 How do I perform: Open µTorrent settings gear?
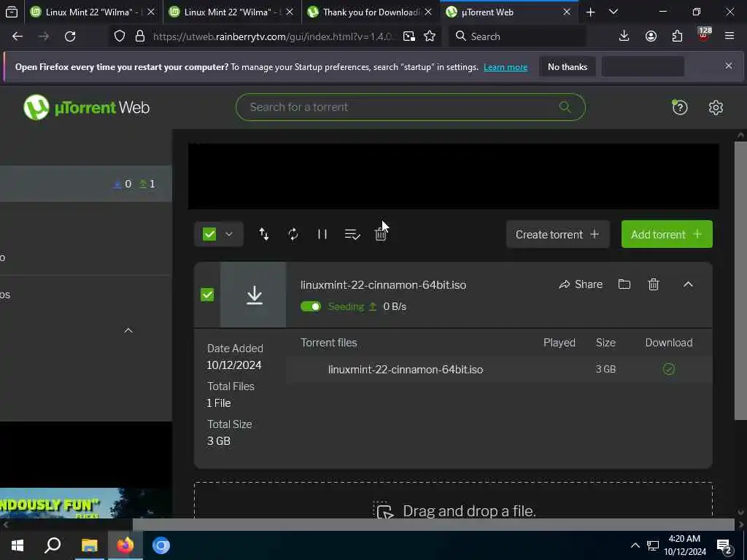(716, 108)
